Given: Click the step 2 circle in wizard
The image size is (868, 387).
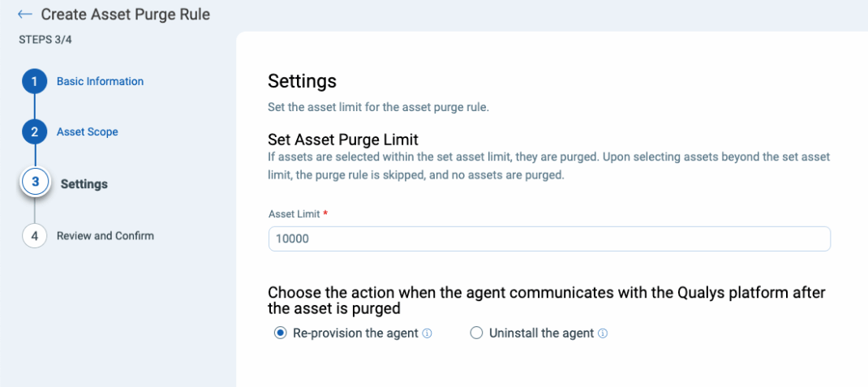Looking at the screenshot, I should coord(34,132).
